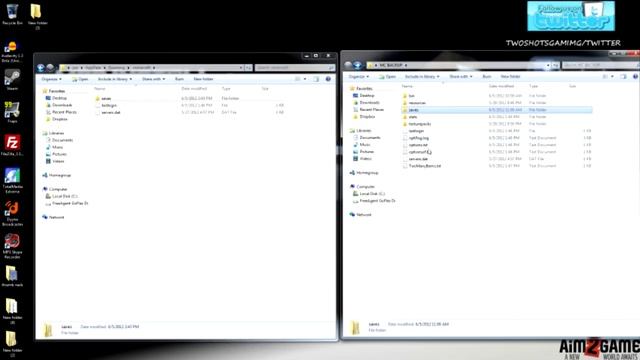The height and width of the screenshot is (360, 640).
Task: Open Recycle Bin desktop icon
Action: pyautogui.click(x=12, y=14)
